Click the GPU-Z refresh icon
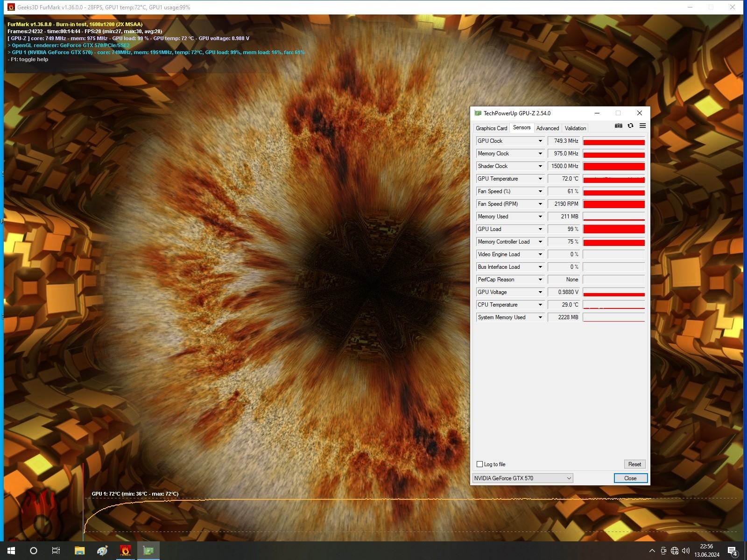Screen dimensions: 747x560 pyautogui.click(x=630, y=126)
